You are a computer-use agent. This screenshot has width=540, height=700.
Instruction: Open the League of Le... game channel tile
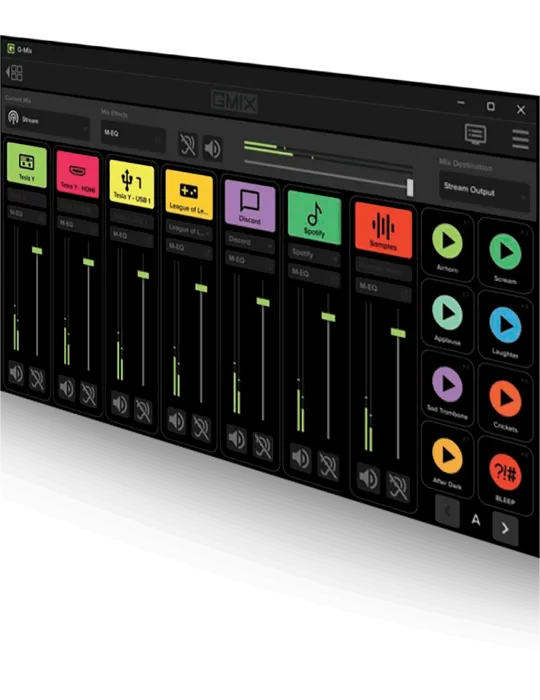[x=189, y=195]
